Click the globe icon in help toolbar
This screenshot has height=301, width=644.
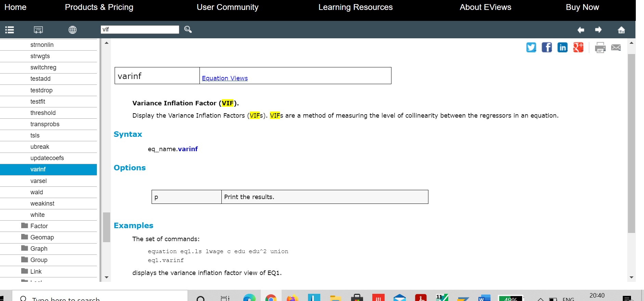[73, 30]
